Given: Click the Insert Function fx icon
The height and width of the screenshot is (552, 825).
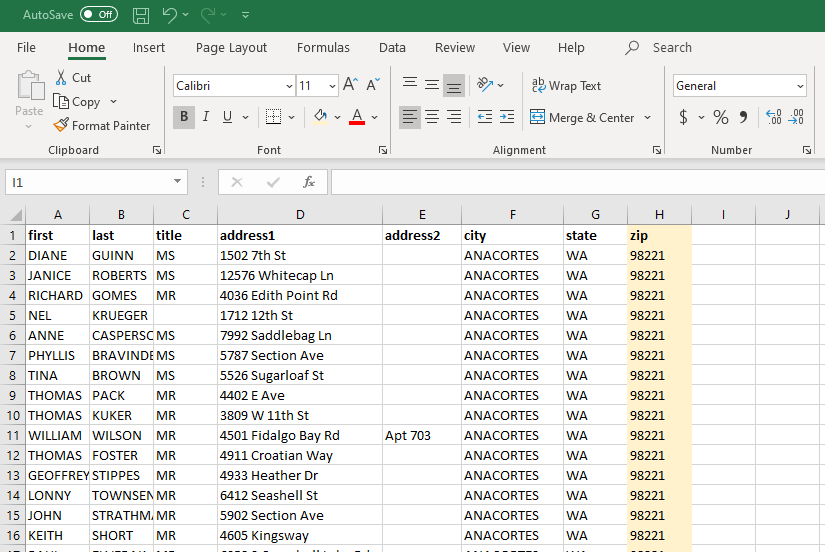Looking at the screenshot, I should (x=309, y=182).
